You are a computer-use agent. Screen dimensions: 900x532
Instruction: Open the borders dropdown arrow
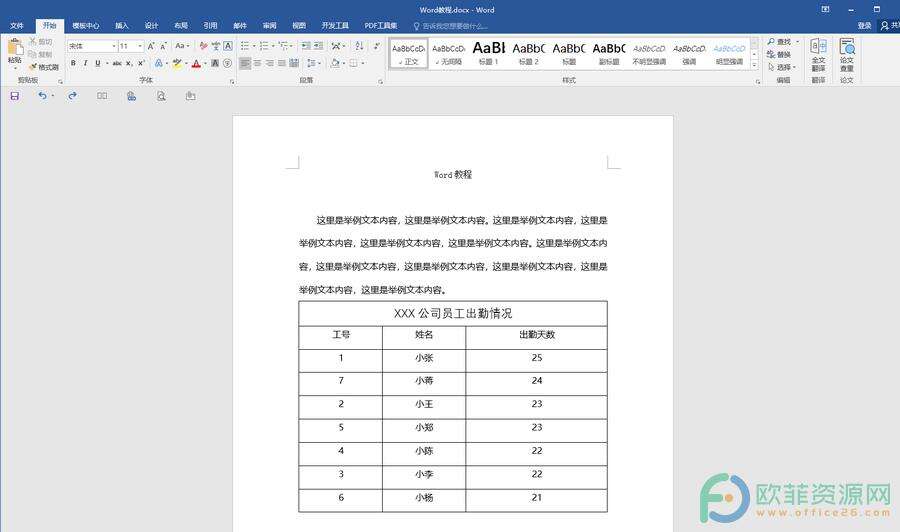click(x=363, y=63)
